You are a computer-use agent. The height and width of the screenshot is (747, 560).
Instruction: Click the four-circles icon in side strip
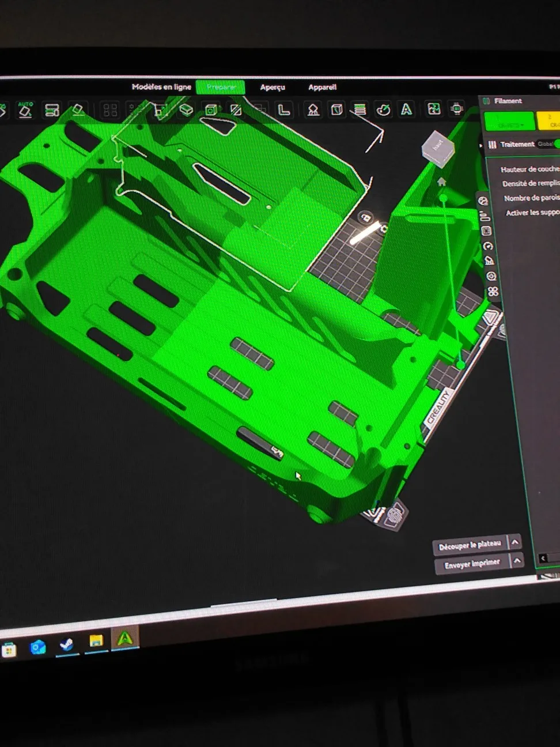point(493,292)
